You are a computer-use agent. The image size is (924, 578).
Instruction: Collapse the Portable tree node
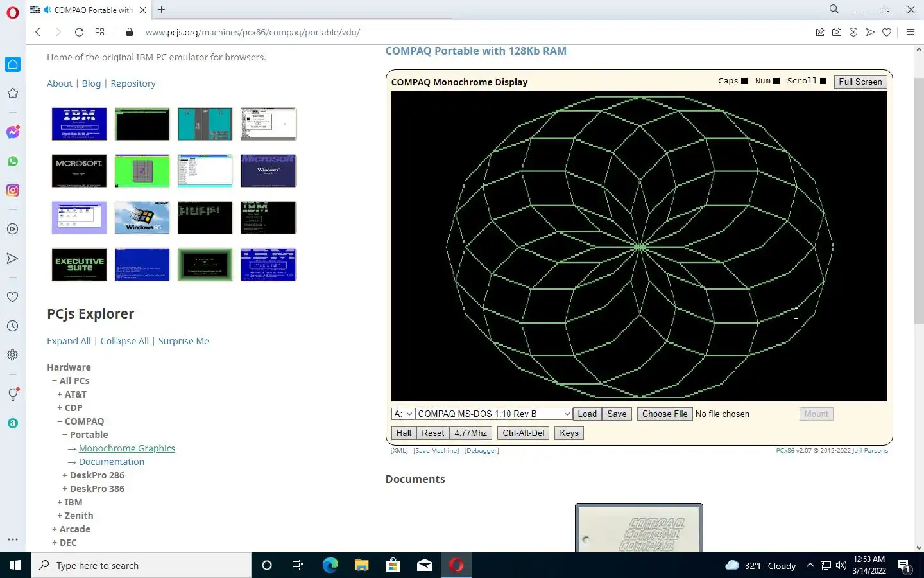point(65,435)
